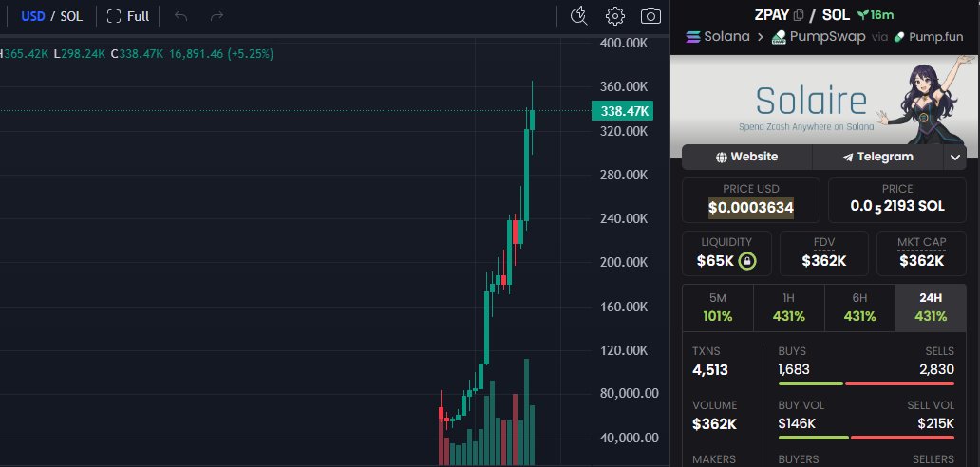Click OHLC change value +5.25%
The image size is (980, 467).
[250, 54]
